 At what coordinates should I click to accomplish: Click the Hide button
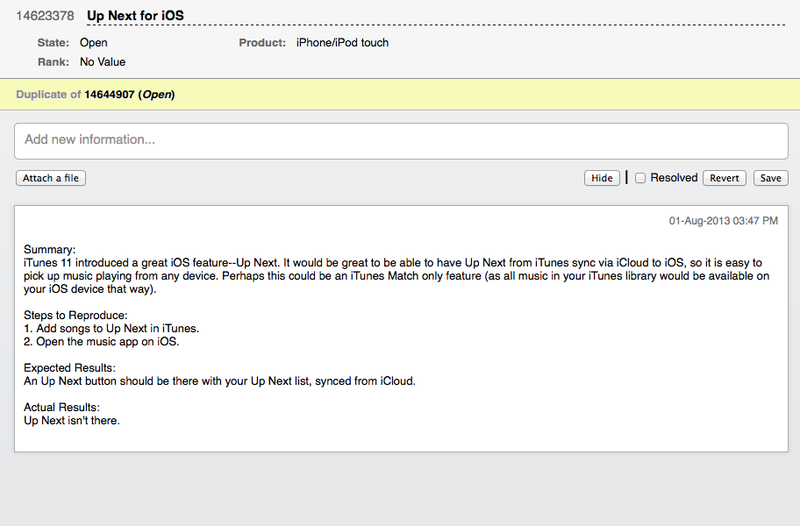(x=602, y=178)
